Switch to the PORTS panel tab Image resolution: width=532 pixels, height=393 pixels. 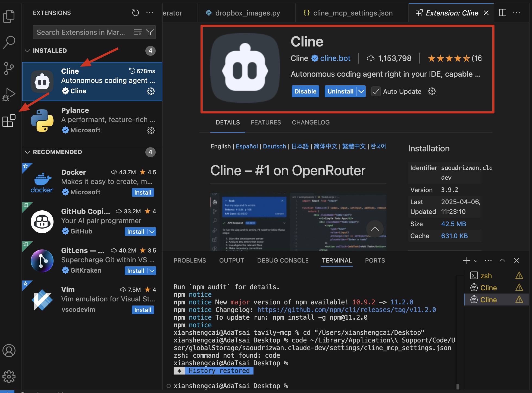(x=375, y=260)
